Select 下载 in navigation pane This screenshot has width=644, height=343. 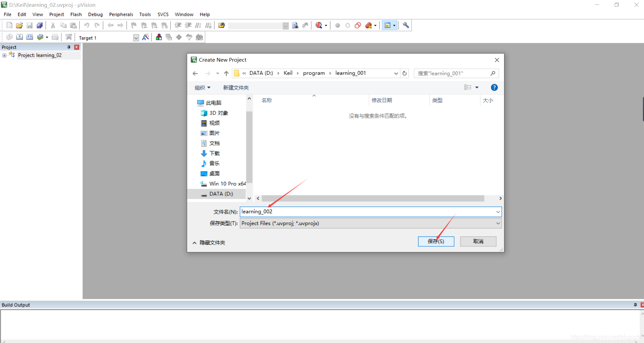(214, 153)
